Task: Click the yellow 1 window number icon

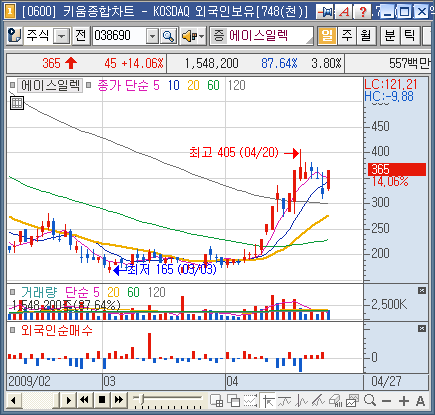Action: tap(10, 12)
